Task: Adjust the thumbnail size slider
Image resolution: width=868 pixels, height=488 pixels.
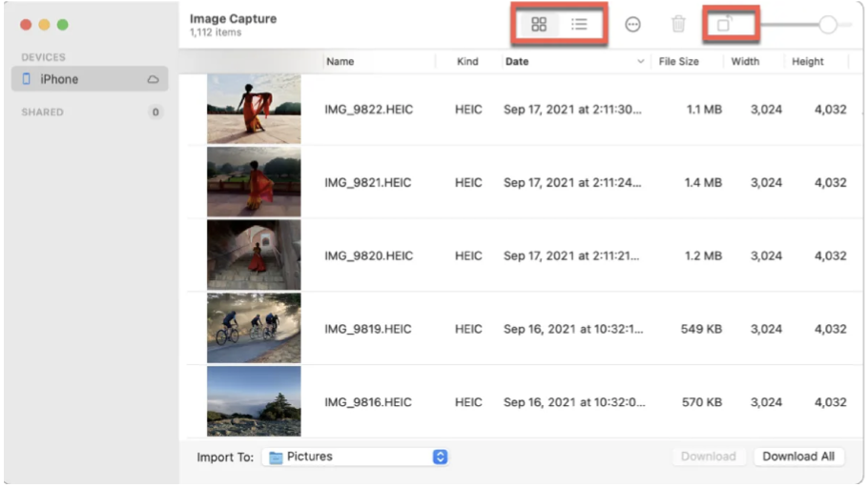Action: [828, 25]
